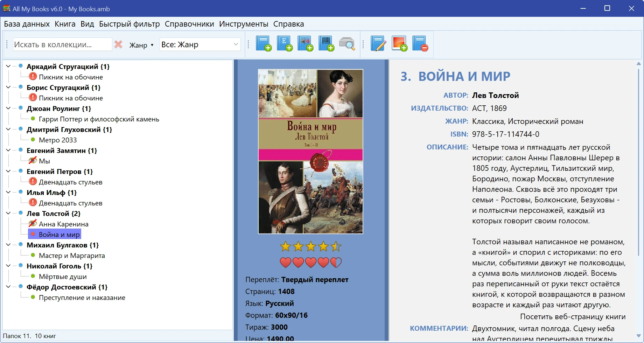
Task: Open the Все: Жанр combo box
Action: point(200,44)
